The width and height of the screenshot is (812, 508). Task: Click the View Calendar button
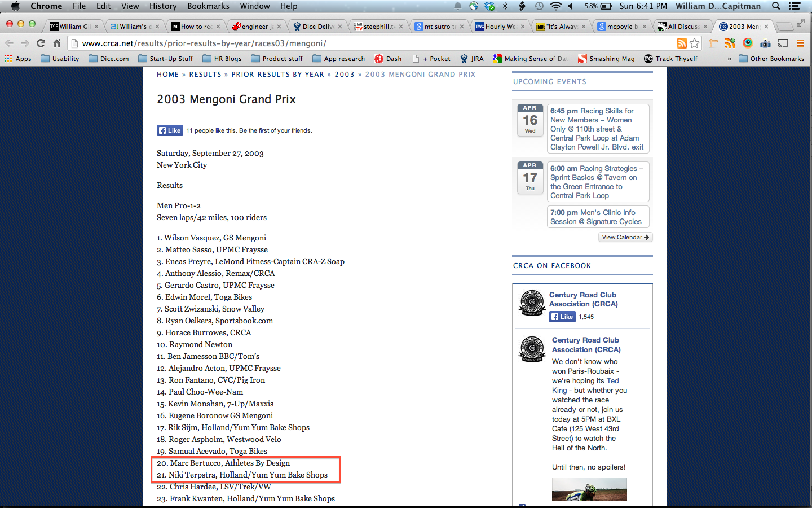(x=625, y=237)
